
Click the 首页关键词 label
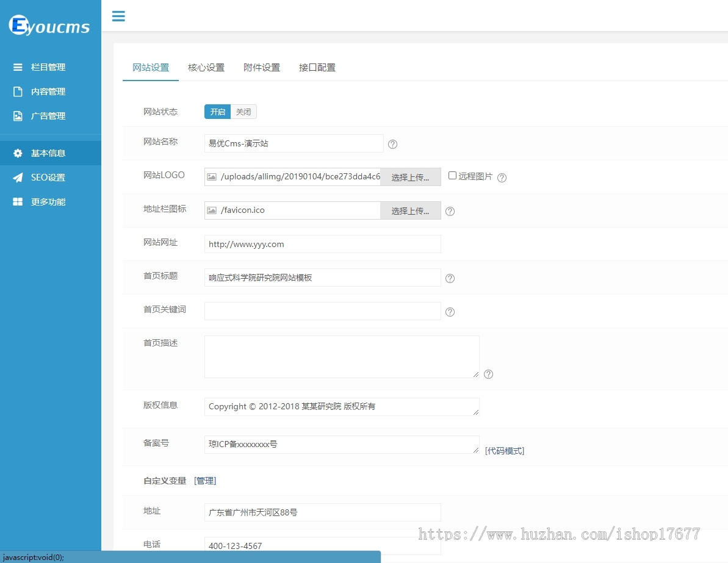(165, 310)
